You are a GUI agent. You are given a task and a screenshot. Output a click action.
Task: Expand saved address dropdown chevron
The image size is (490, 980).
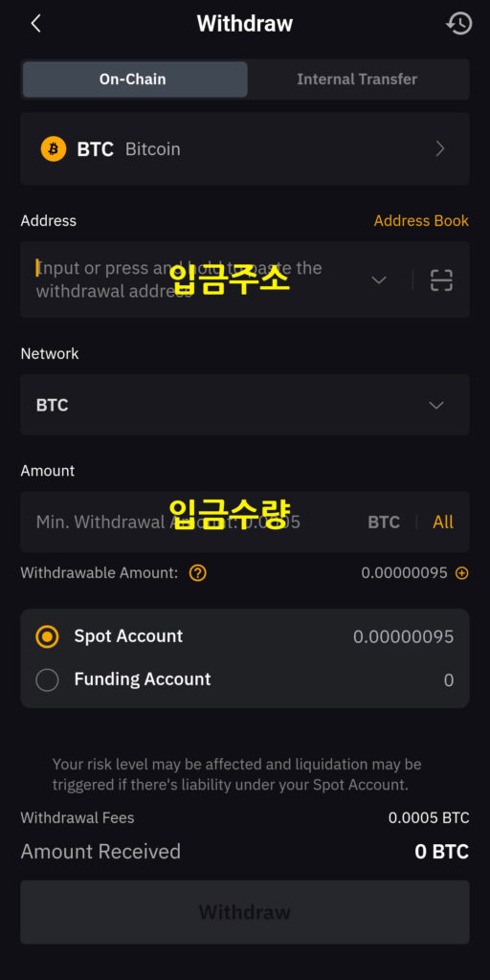379,280
